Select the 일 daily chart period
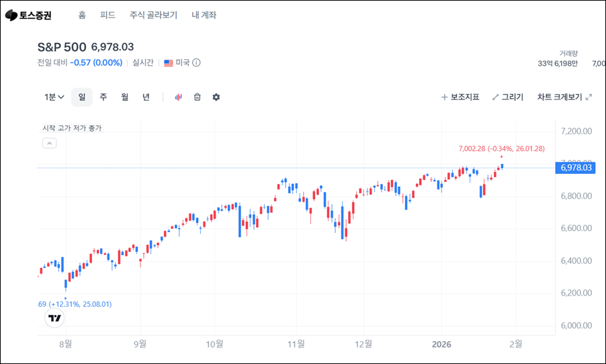606x364 pixels. point(81,97)
